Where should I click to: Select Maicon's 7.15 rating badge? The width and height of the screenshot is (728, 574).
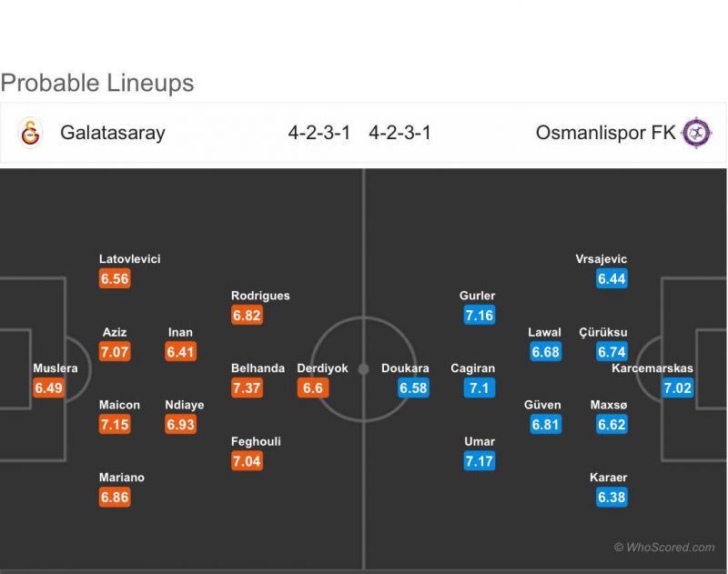(115, 425)
